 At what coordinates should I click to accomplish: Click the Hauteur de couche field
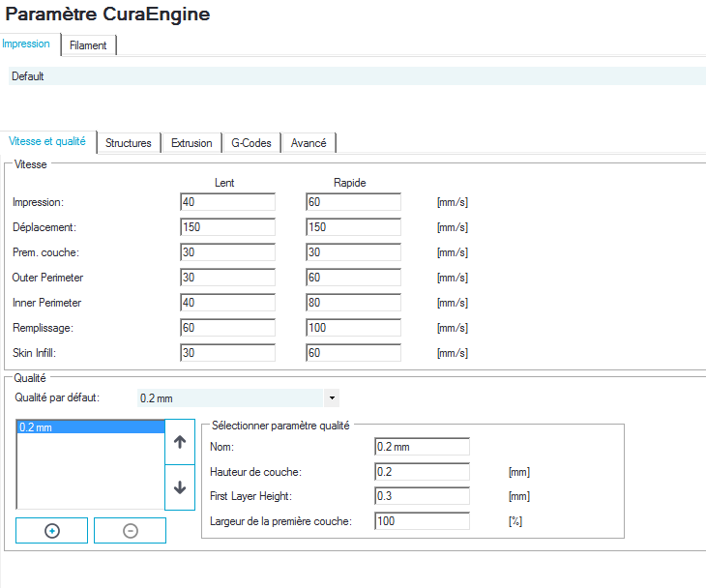coord(423,472)
